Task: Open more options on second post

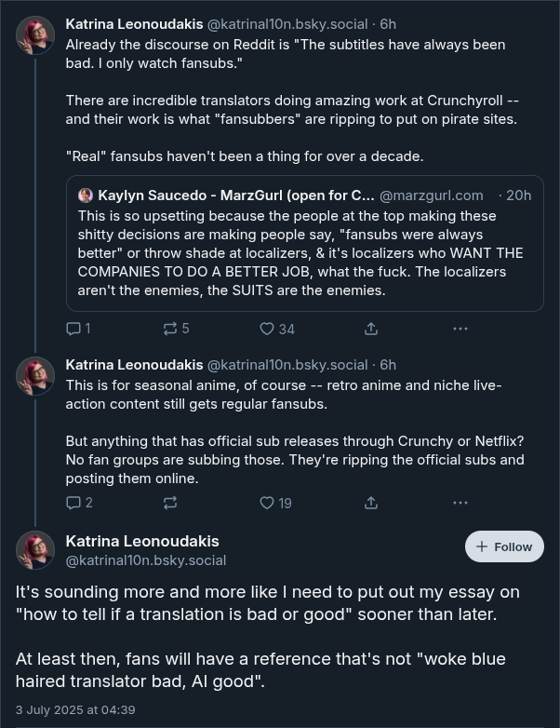Action: 460,503
